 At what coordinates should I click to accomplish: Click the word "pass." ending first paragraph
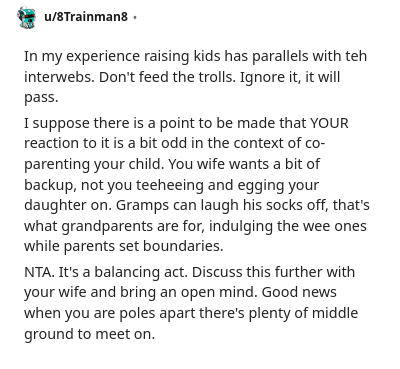[x=41, y=98]
